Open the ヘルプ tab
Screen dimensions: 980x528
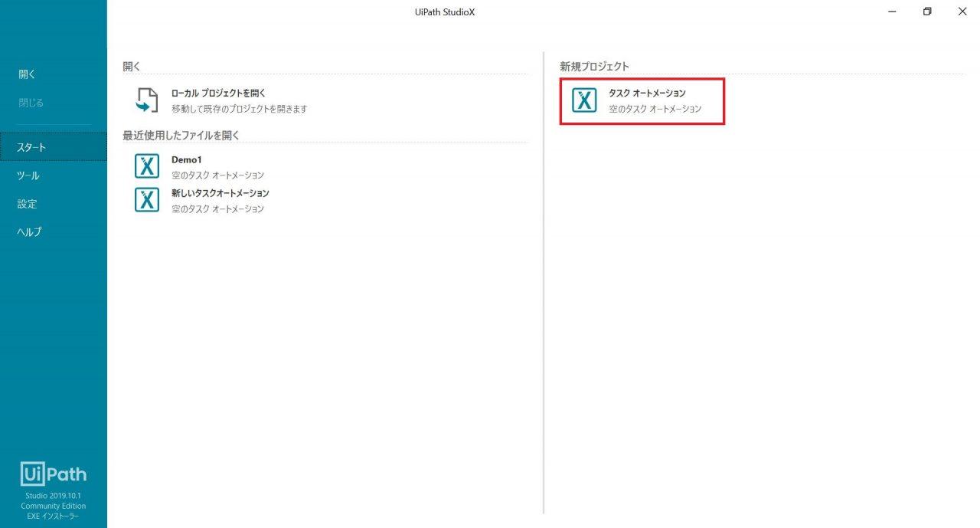coord(30,232)
